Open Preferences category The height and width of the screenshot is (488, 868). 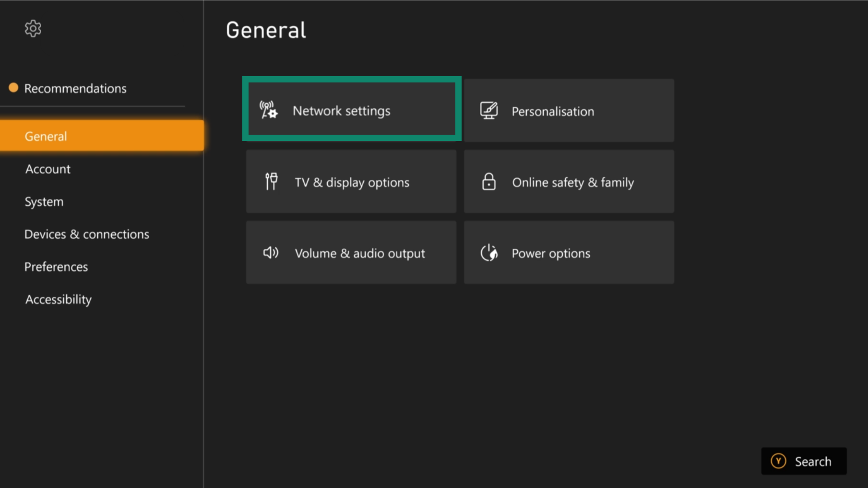pyautogui.click(x=56, y=267)
